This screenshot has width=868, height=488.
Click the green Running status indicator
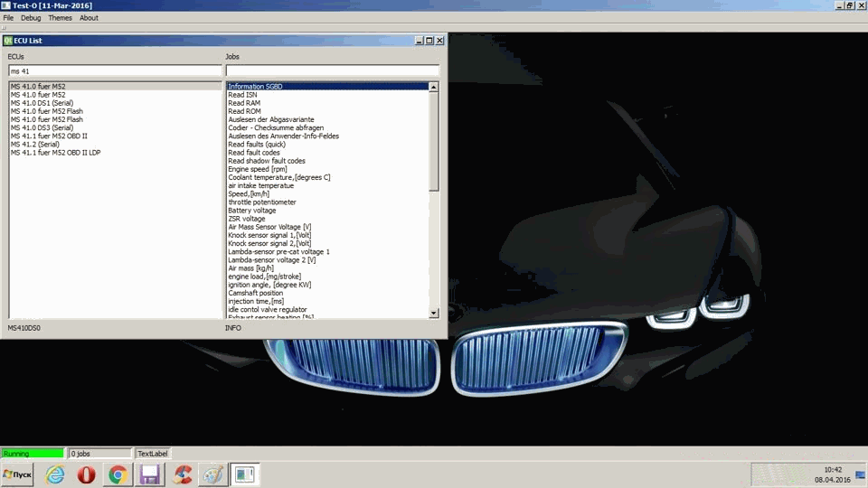pyautogui.click(x=33, y=453)
